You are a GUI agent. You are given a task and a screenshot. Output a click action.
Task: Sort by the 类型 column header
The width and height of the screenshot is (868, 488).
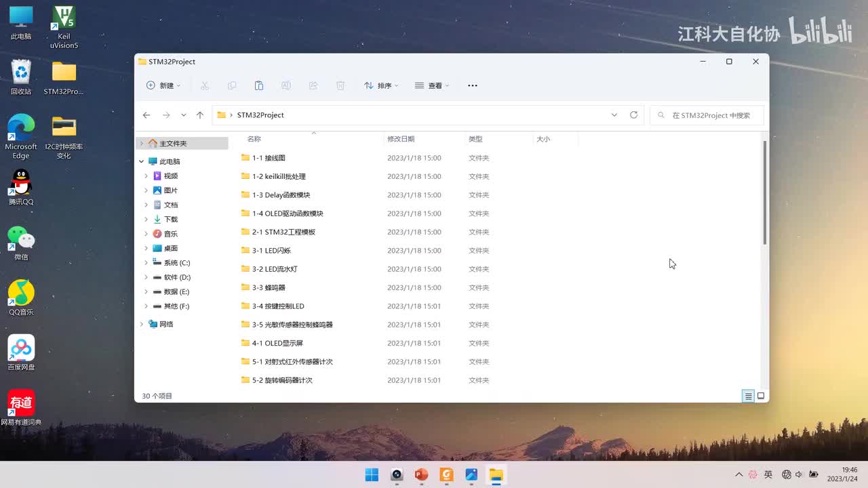click(475, 139)
